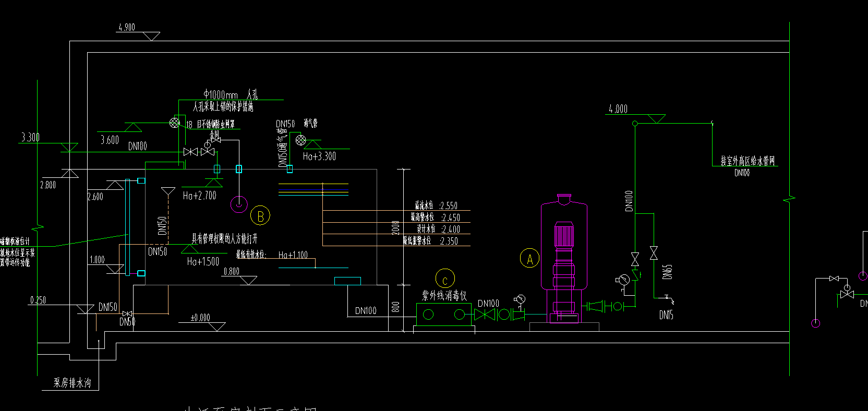Select the Ha+1.100 level text
This screenshot has height=411, width=868.
293,255
